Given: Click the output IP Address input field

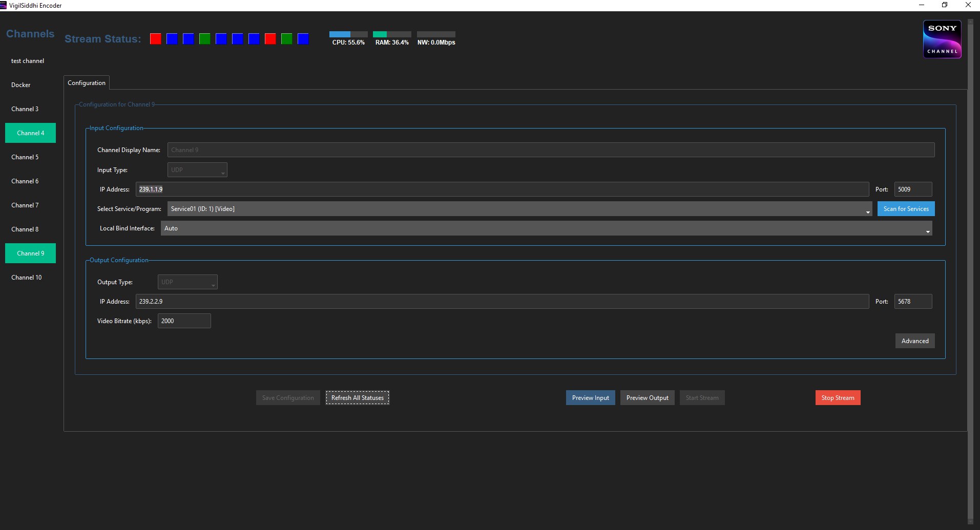Looking at the screenshot, I should [502, 301].
